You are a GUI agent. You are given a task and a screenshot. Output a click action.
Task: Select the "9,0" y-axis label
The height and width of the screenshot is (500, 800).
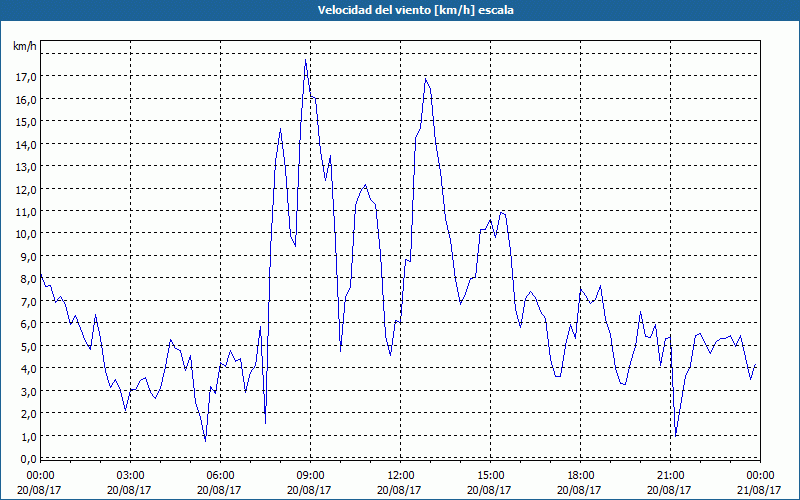[28, 256]
